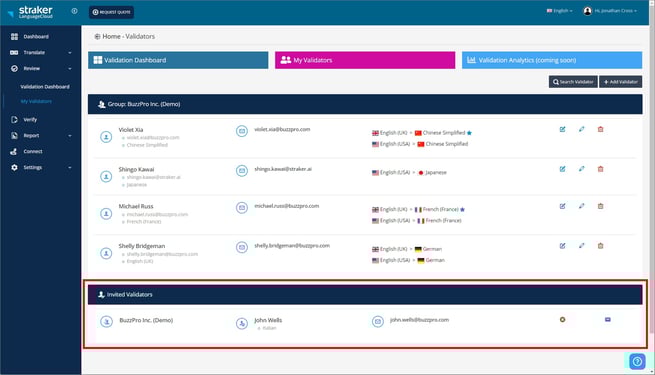Image resolution: width=655 pixels, height=375 pixels.
Task: Click the Invited Validators section header
Action: coord(365,295)
